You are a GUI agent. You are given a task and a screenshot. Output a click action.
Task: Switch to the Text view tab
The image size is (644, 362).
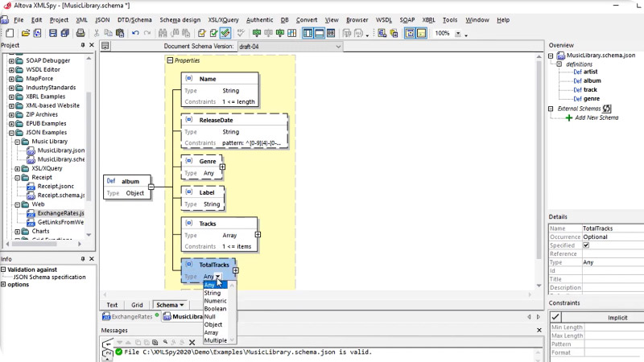click(x=112, y=305)
